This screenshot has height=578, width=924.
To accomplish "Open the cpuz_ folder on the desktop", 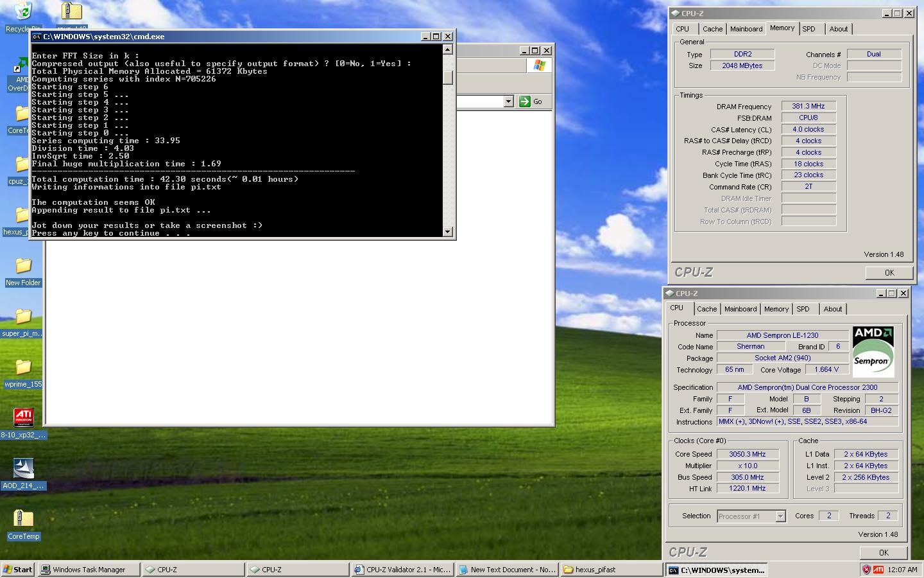I will coord(22,164).
